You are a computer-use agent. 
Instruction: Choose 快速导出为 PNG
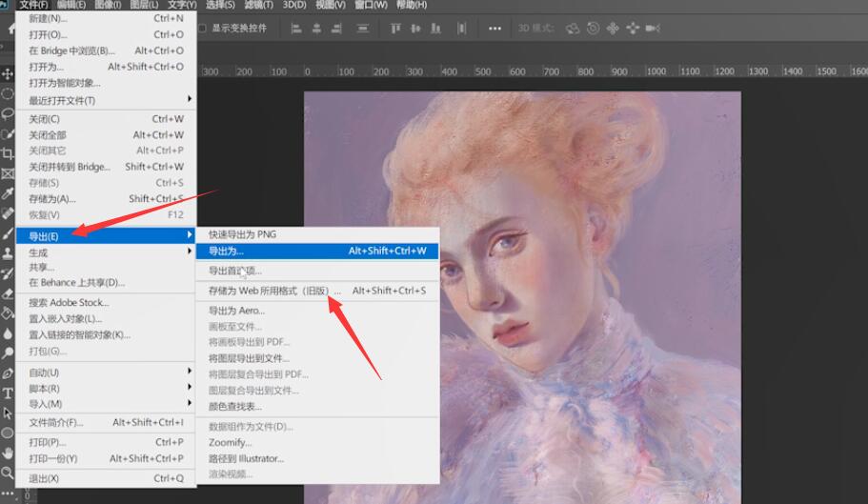[317, 234]
